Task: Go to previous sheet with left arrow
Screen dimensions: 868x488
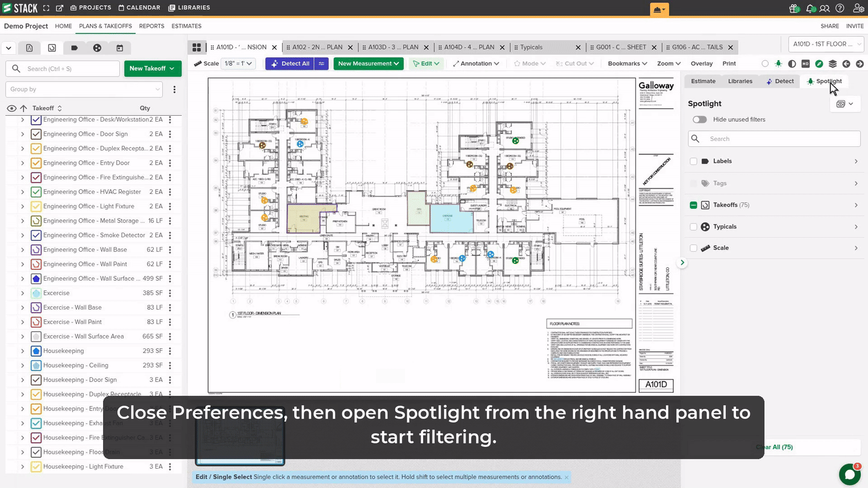Action: pyautogui.click(x=846, y=63)
